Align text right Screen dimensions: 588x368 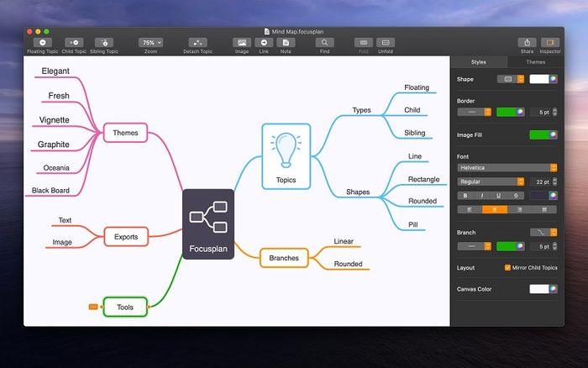519,210
